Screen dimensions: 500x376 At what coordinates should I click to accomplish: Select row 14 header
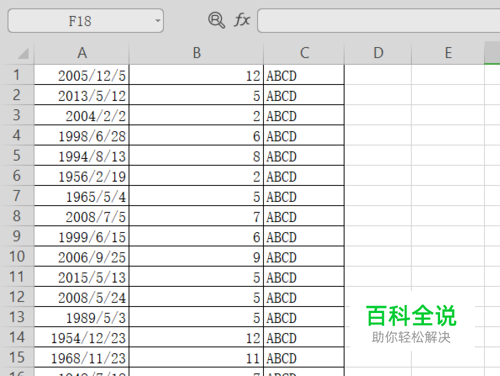point(17,337)
